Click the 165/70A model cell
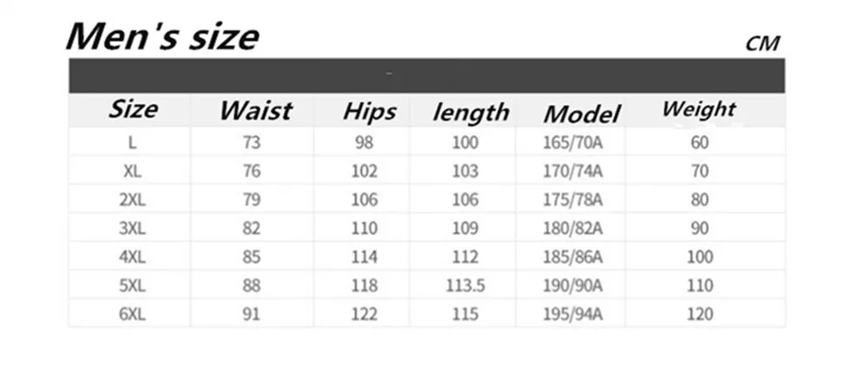The height and width of the screenshot is (365, 868). pos(572,143)
